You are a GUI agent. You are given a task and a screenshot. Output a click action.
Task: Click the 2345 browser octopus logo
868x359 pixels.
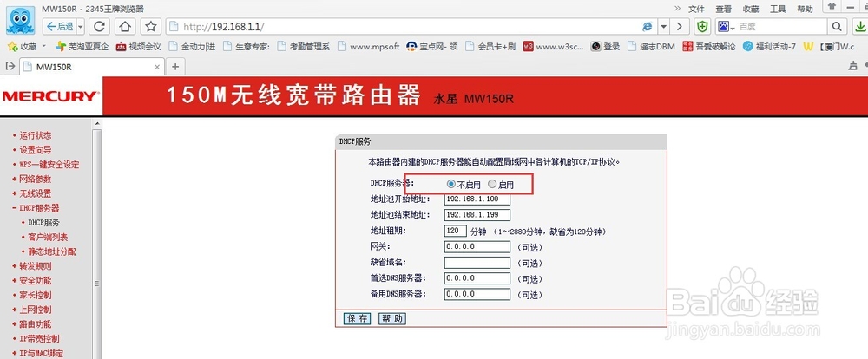click(x=21, y=21)
